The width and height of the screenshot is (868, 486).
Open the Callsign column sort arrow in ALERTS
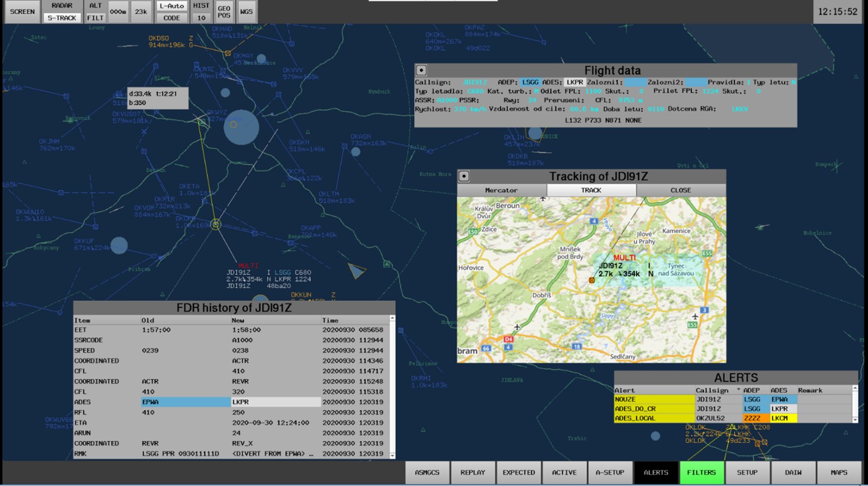click(x=739, y=390)
